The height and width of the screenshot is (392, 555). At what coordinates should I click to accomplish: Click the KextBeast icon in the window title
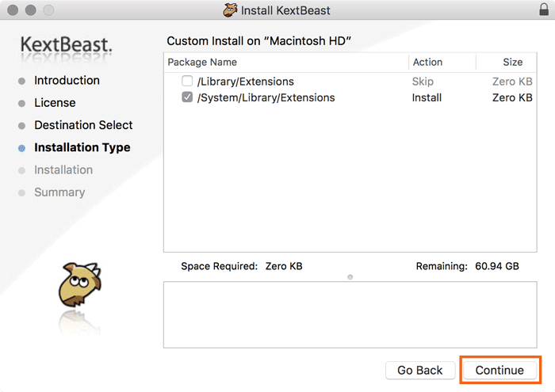pyautogui.click(x=230, y=10)
